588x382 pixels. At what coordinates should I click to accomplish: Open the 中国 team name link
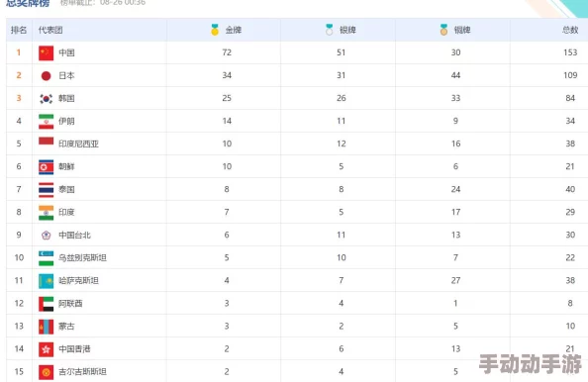point(66,52)
